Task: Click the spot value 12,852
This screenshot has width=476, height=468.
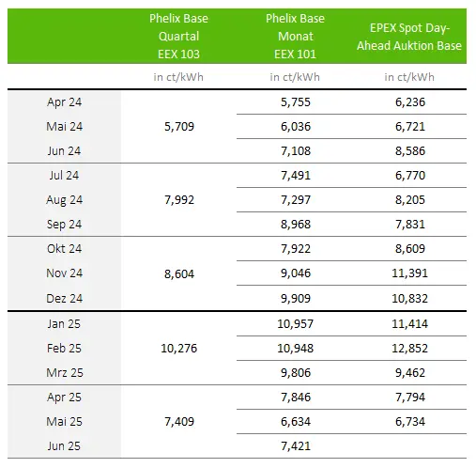Action: 410,349
